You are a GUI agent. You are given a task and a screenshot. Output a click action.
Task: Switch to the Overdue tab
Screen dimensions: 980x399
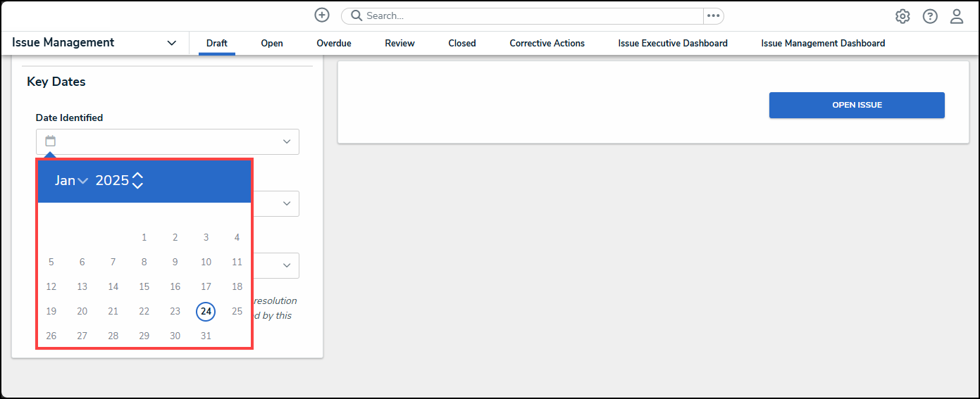(334, 43)
